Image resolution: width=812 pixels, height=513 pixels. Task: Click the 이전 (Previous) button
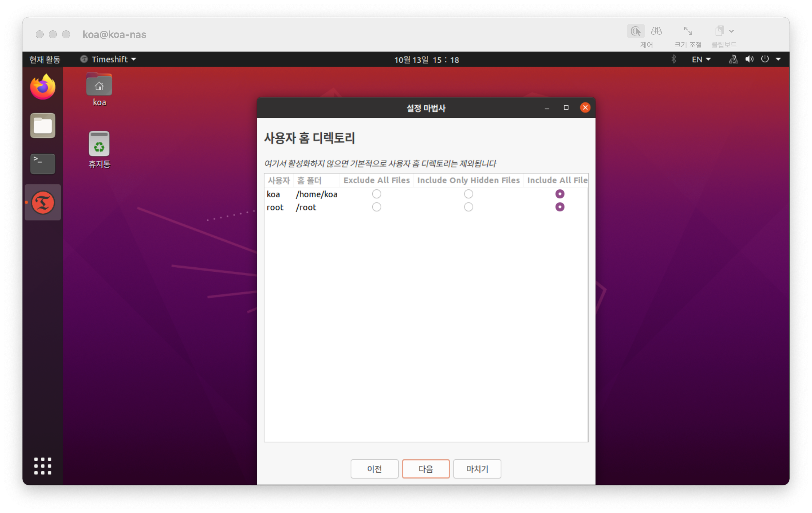(374, 468)
